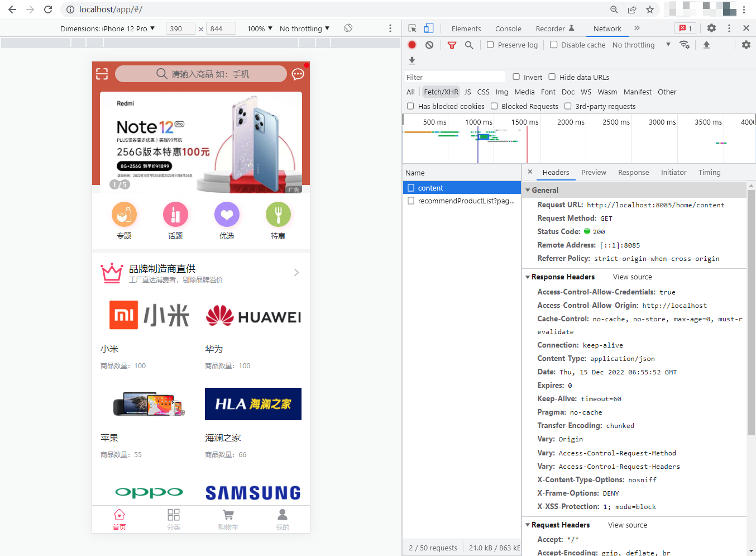Open Dimensions iPhone 12 Pro dropdown
Screen dimensions: 756x556
(x=108, y=28)
